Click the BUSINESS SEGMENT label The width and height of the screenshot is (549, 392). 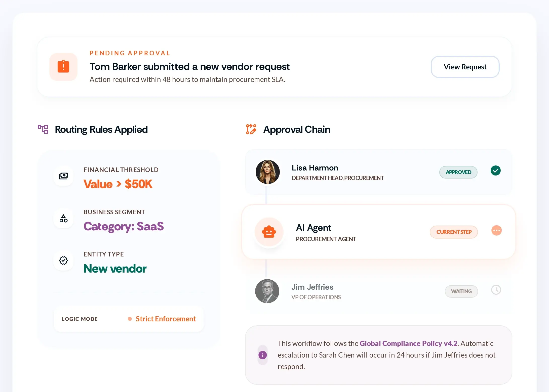tap(114, 212)
